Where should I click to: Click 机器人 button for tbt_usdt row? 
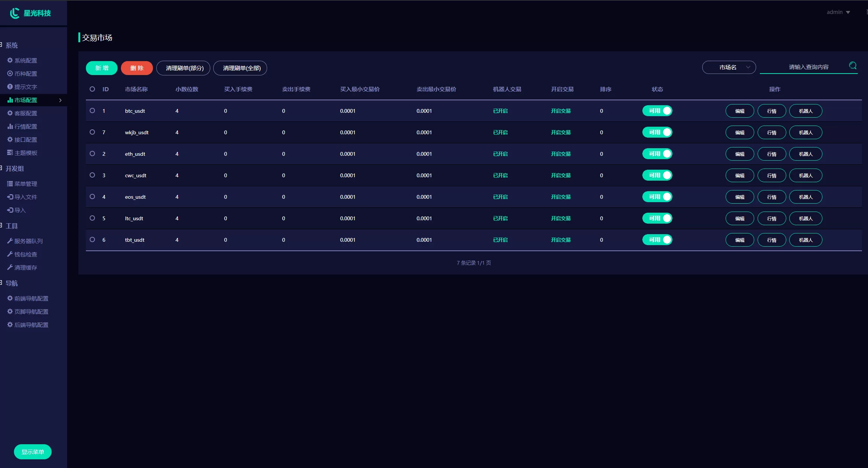[805, 240]
